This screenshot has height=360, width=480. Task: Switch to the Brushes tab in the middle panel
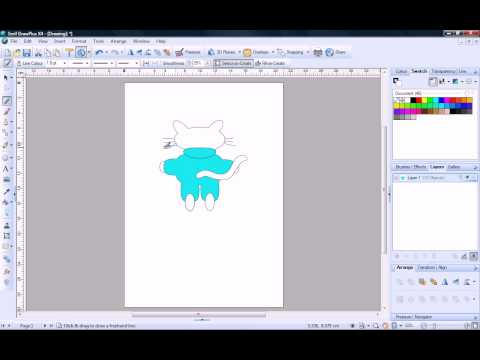coord(403,167)
